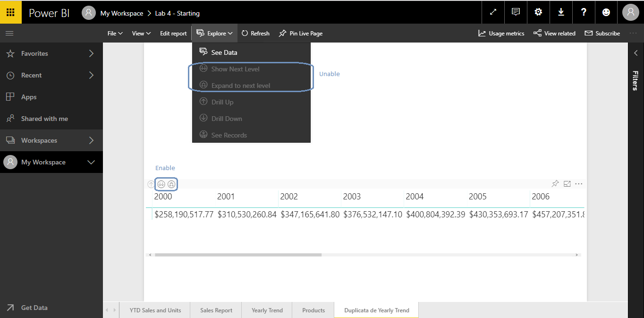Open the toolbar's more options ellipsis
This screenshot has height=318, width=644.
(x=633, y=33)
